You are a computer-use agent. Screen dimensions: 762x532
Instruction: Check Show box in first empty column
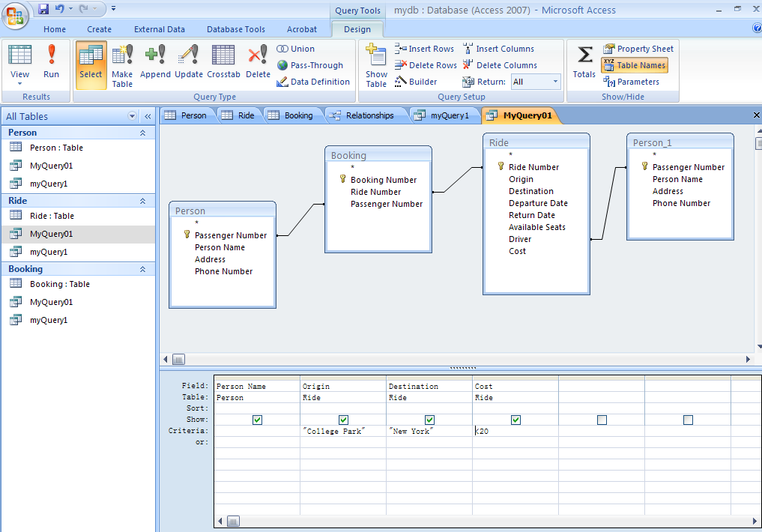click(x=602, y=420)
